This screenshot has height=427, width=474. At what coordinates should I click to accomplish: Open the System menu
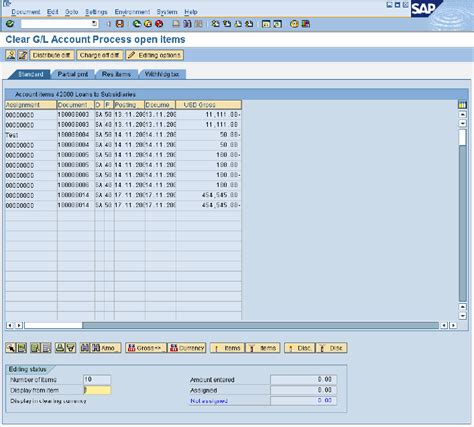click(167, 12)
